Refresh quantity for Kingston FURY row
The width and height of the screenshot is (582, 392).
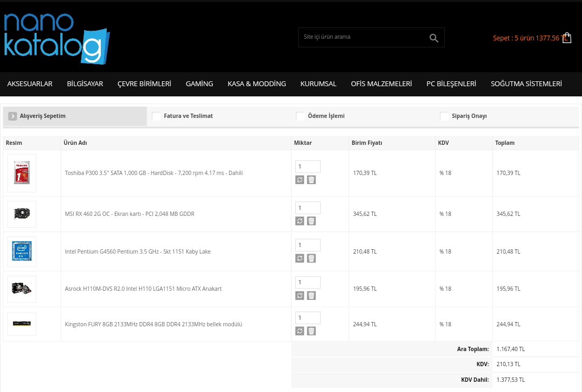click(x=300, y=331)
